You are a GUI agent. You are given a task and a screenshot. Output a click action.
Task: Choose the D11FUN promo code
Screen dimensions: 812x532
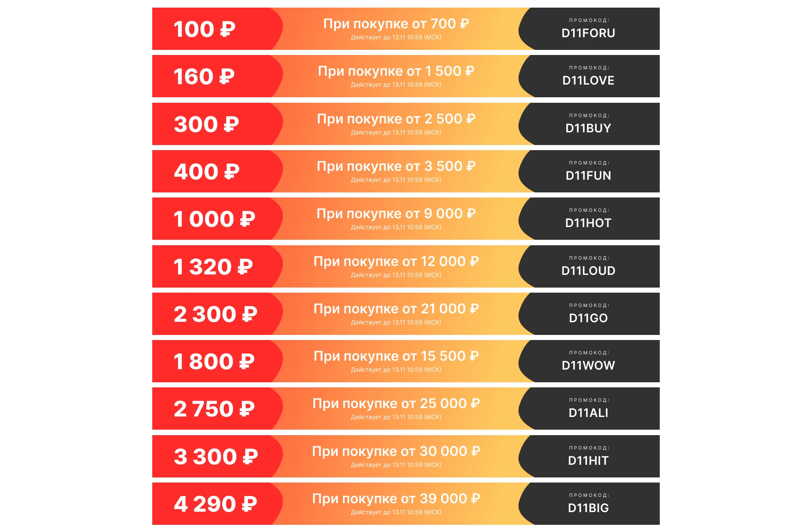pyautogui.click(x=588, y=176)
